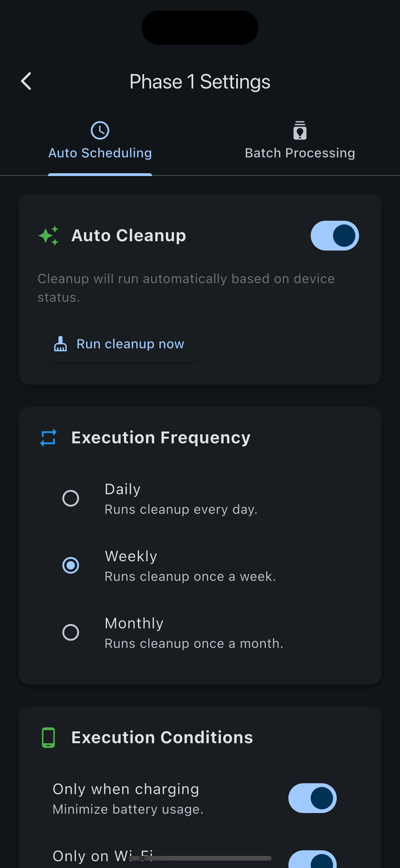Screen dimensions: 400x868
Task: Tap the home indicator bar at bottom
Action: (201, 858)
